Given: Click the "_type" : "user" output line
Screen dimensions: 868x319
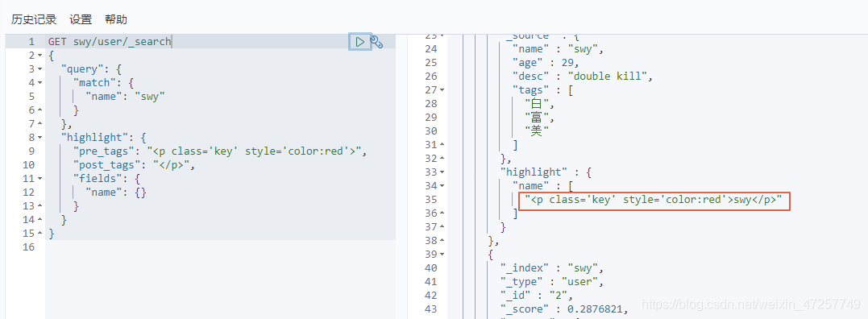Looking at the screenshot, I should coord(552,282).
